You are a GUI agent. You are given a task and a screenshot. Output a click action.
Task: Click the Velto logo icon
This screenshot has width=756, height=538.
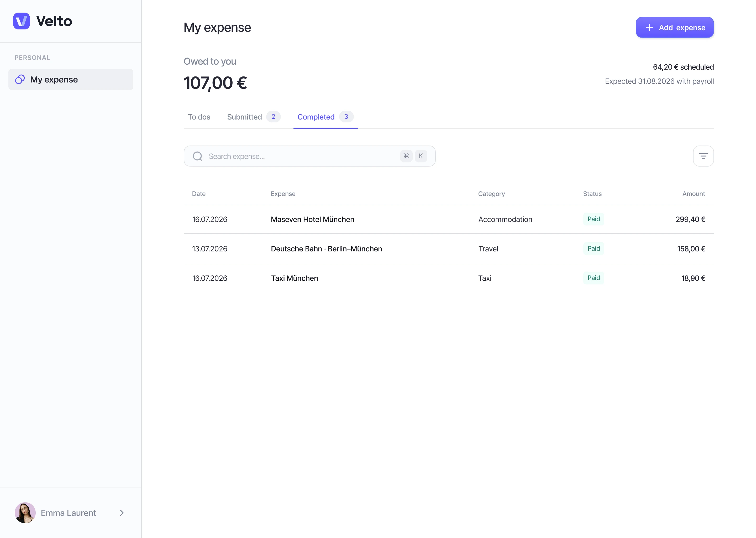coord(22,21)
